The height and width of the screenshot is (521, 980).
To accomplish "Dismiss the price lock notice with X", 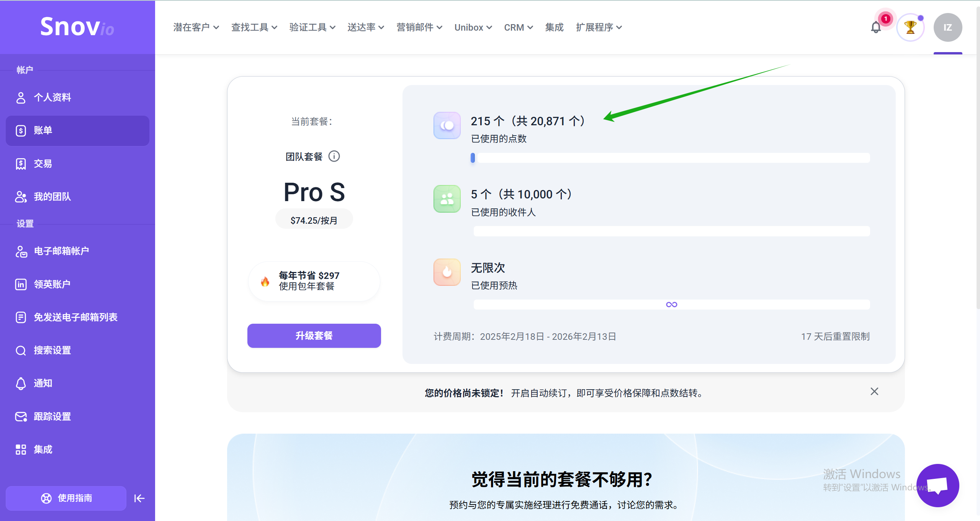I will tap(874, 392).
